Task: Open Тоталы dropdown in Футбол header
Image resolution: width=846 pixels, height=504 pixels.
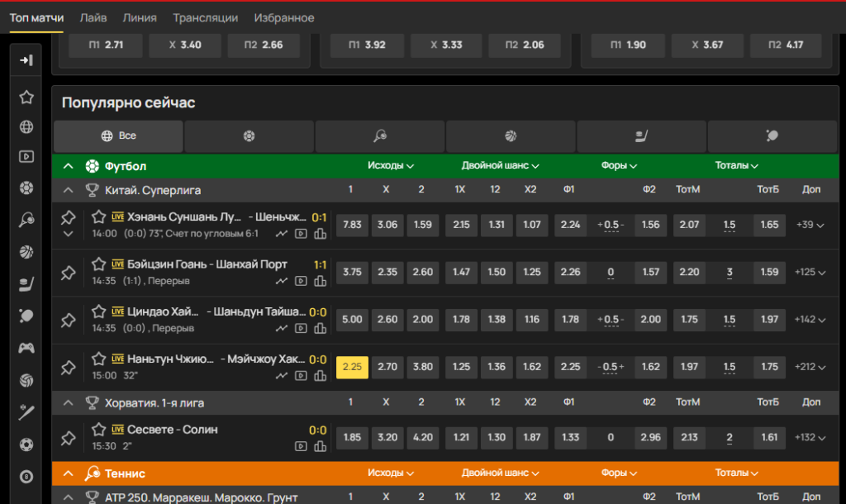Action: pyautogui.click(x=736, y=166)
